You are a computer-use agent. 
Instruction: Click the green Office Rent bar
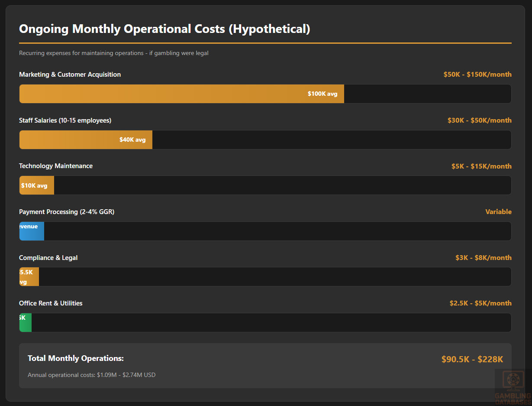pyautogui.click(x=26, y=323)
